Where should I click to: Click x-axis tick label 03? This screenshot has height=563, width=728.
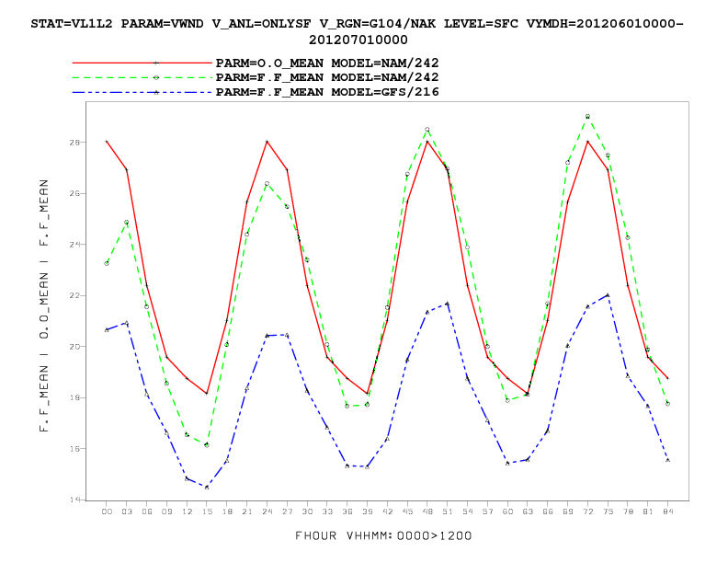(x=127, y=511)
